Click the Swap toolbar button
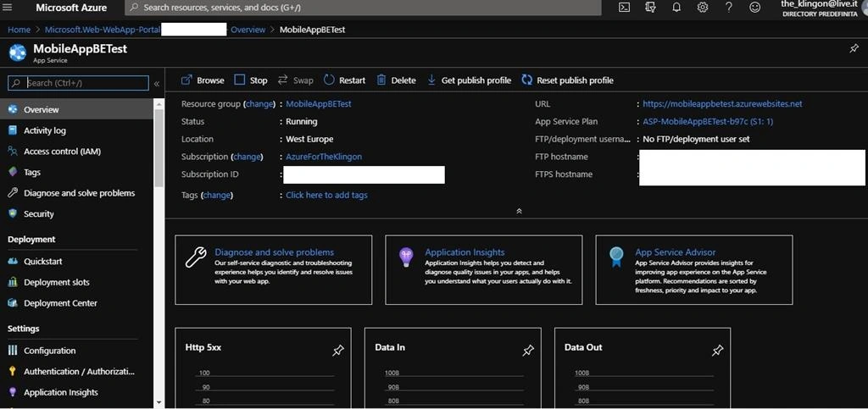The image size is (868, 409). click(296, 80)
